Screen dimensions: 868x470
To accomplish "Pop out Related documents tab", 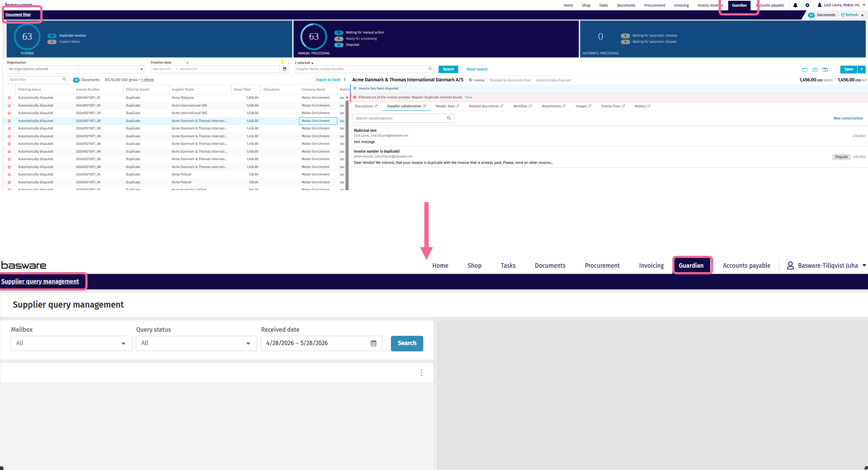I will click(x=501, y=106).
